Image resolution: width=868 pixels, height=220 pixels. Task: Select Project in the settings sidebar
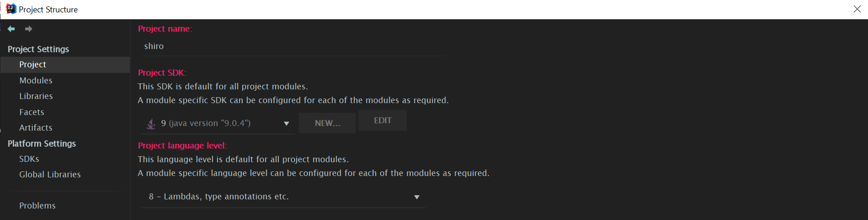coord(32,65)
